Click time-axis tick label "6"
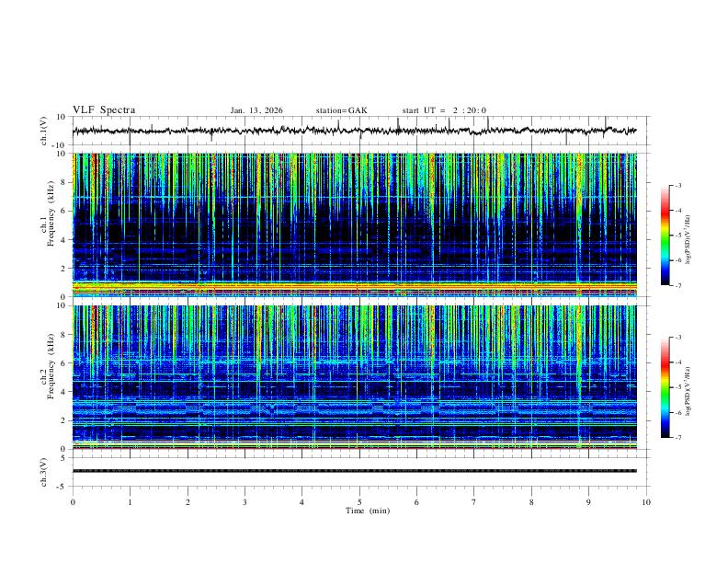728x563 pixels. (416, 502)
